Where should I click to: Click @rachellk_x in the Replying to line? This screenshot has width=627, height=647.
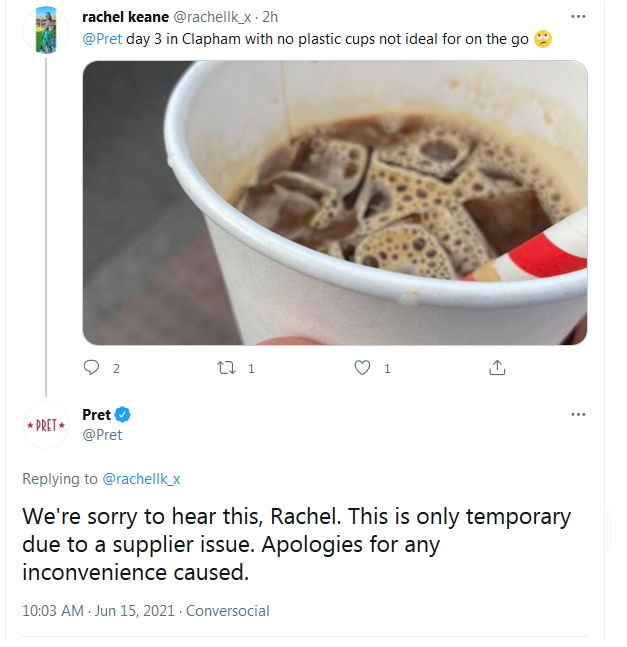[x=141, y=479]
